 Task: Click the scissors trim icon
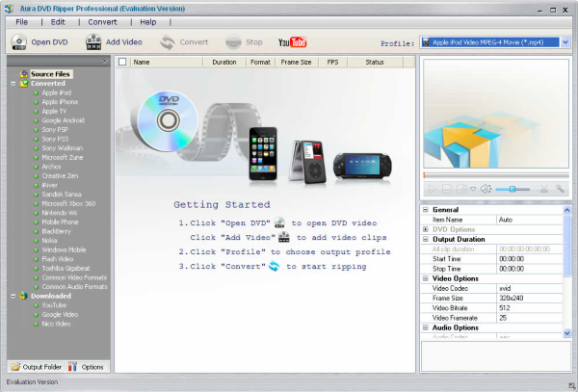pos(544,190)
